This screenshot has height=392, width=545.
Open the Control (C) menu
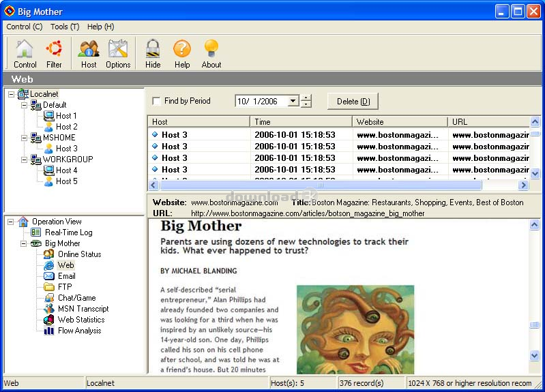point(25,27)
